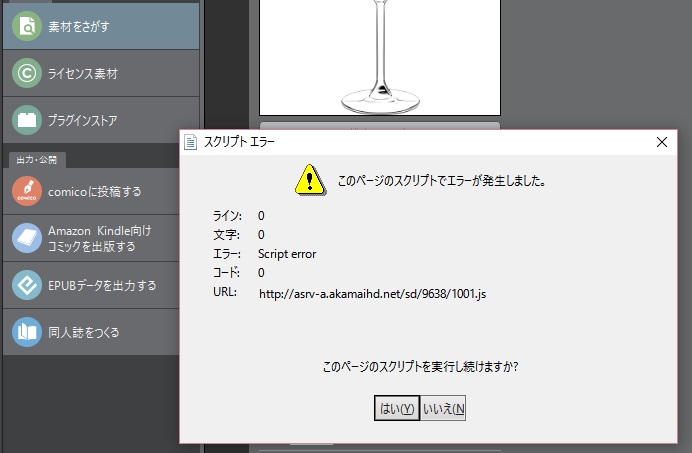Image resolution: width=692 pixels, height=453 pixels.
Task: Choose 同人誌をつくる entry
Action: click(91, 332)
